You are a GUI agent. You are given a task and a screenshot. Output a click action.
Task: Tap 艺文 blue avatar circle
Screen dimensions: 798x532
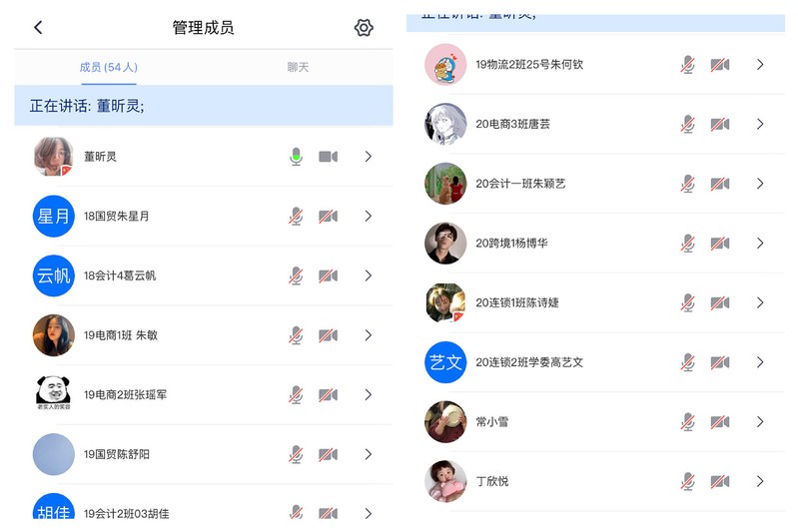click(x=445, y=362)
